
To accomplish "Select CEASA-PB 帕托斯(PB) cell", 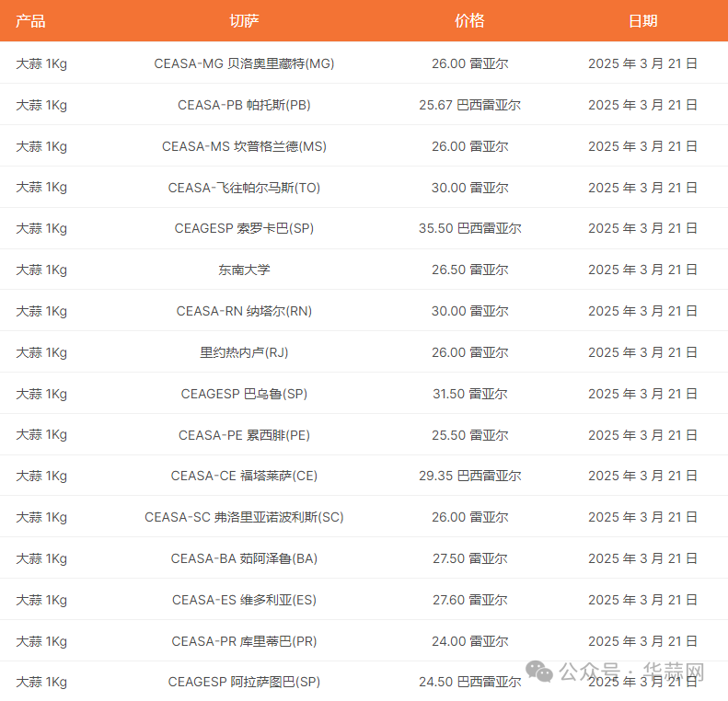I will point(244,105).
